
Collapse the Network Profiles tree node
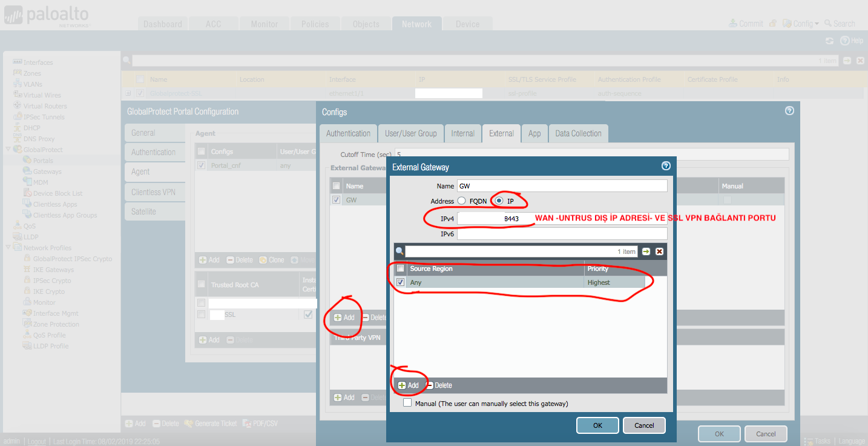point(8,248)
